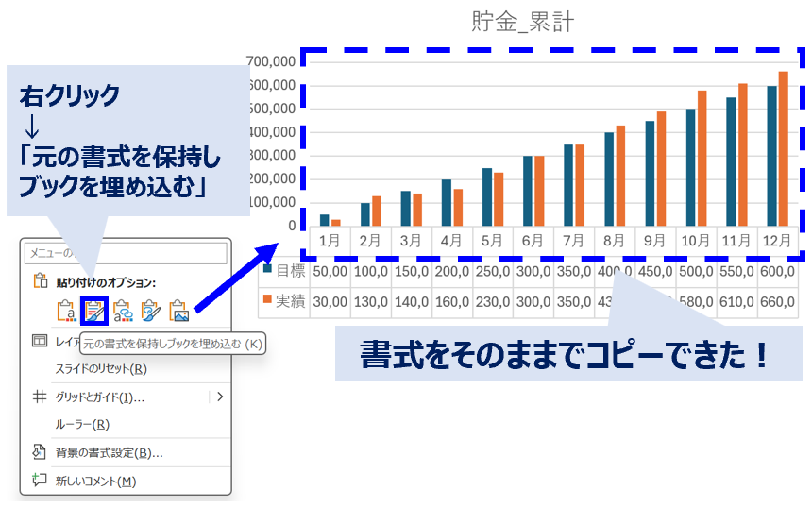Click the grid icon next to グリッドとガイド
Screen dimensions: 812x507
point(40,397)
